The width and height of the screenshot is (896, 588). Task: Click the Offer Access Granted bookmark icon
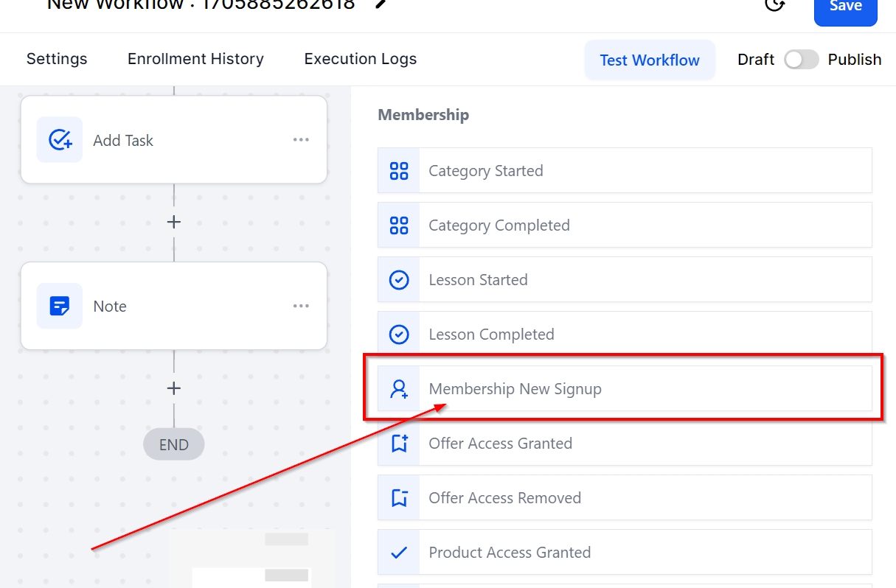[399, 444]
